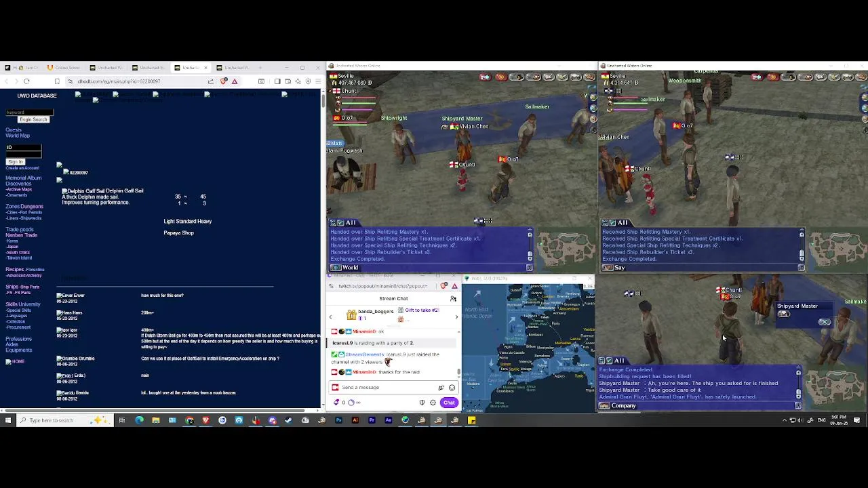
Task: Open the Quests link in UWO sidebar
Action: (14, 129)
